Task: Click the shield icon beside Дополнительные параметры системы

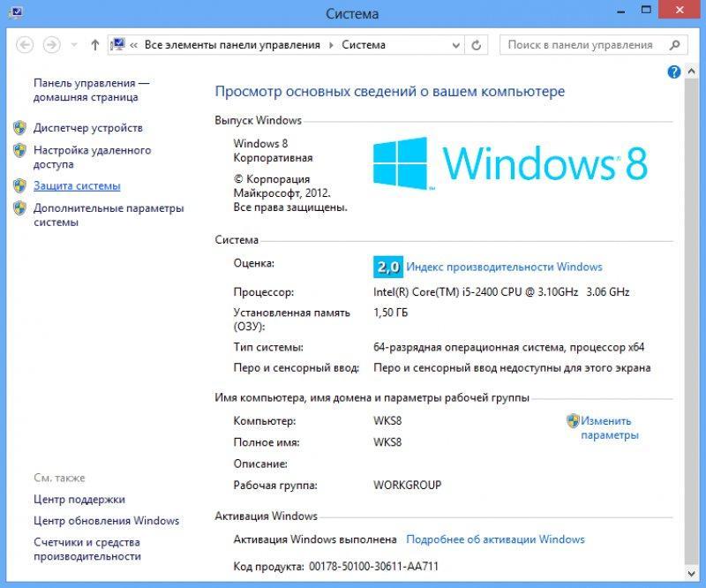Action: point(19,208)
